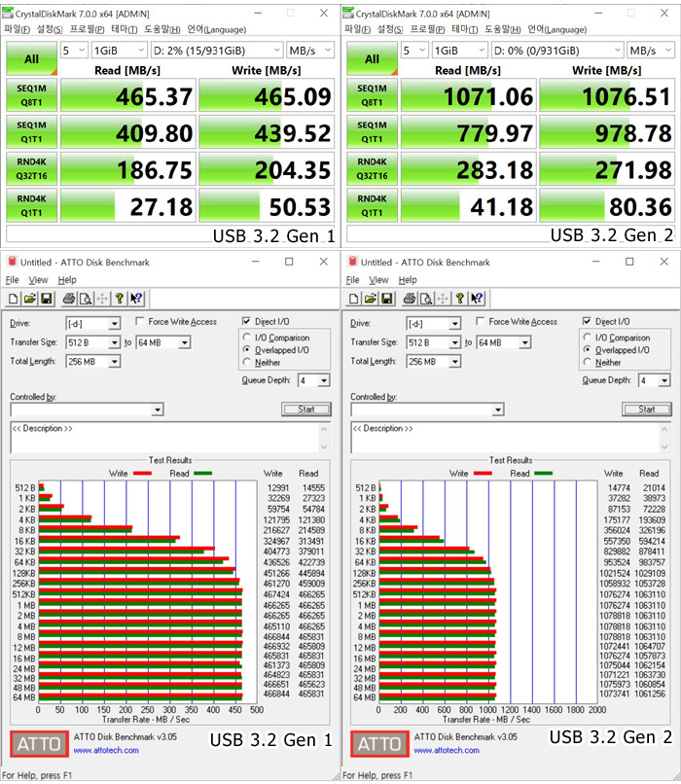The image size is (681, 784).
Task: Click Open folder icon in left ATTO window
Action: point(30,299)
